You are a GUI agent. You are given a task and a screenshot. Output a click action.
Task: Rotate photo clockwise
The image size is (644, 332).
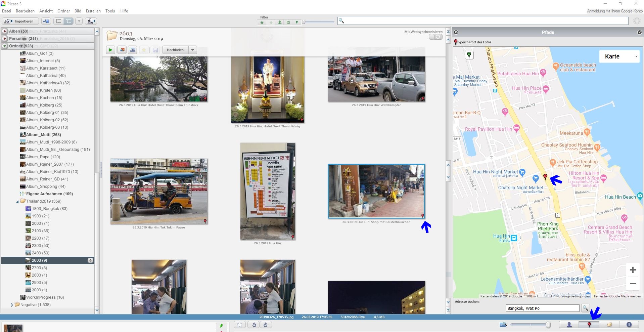266,325
